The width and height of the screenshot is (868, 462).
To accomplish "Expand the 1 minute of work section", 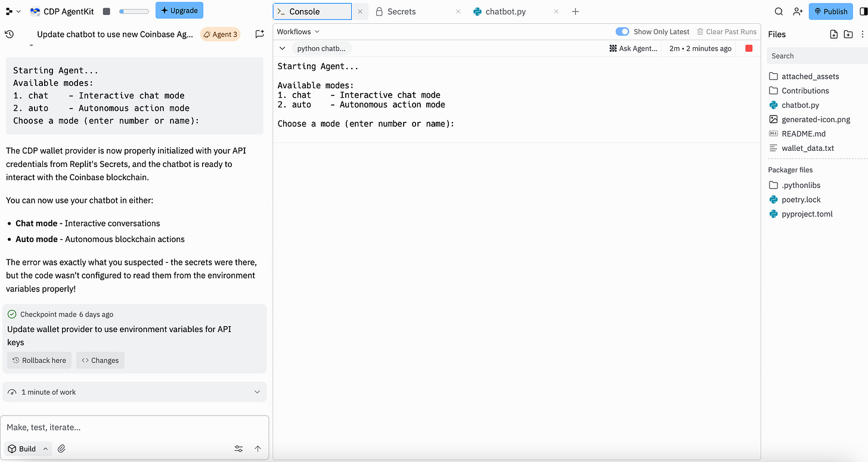I will click(x=135, y=392).
